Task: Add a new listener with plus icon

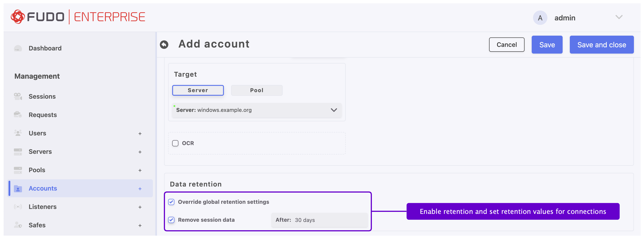Action: point(140,207)
